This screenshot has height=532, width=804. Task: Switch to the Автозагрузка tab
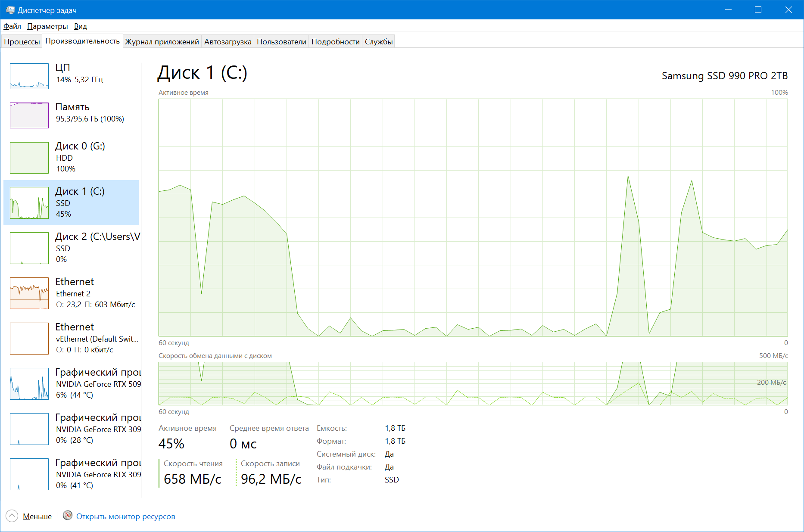click(x=227, y=42)
